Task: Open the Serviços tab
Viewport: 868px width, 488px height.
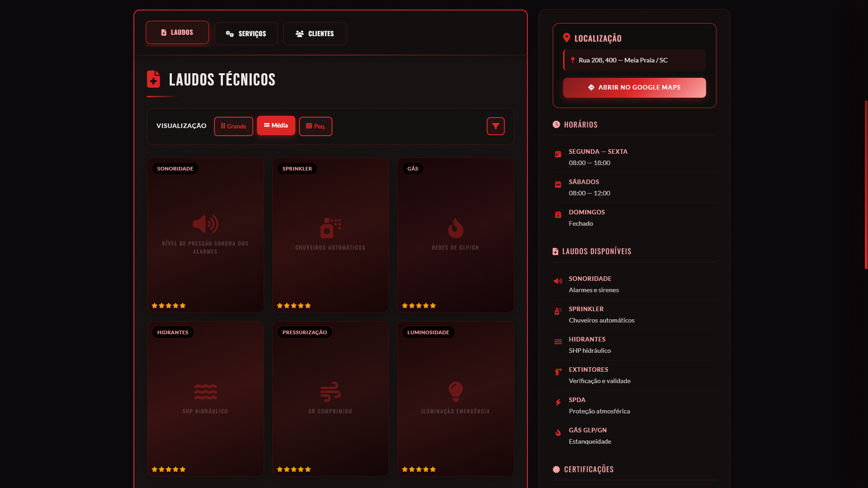Action: coord(246,34)
